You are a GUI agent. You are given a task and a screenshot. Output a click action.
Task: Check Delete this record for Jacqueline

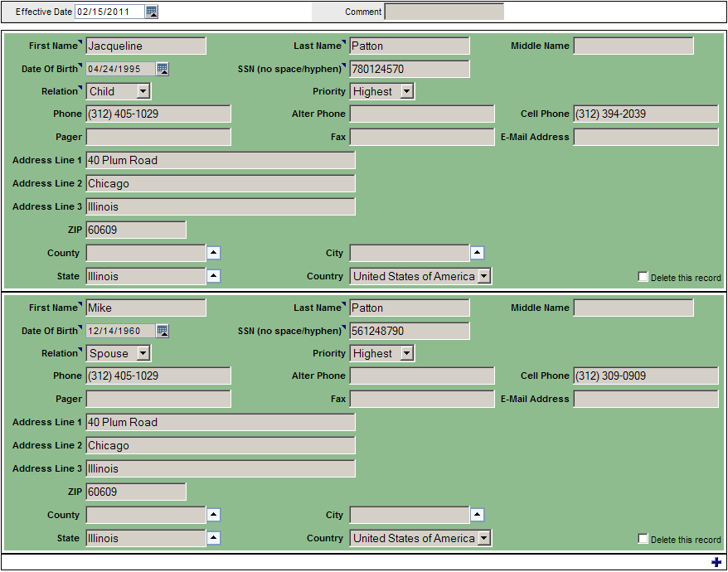pos(643,277)
